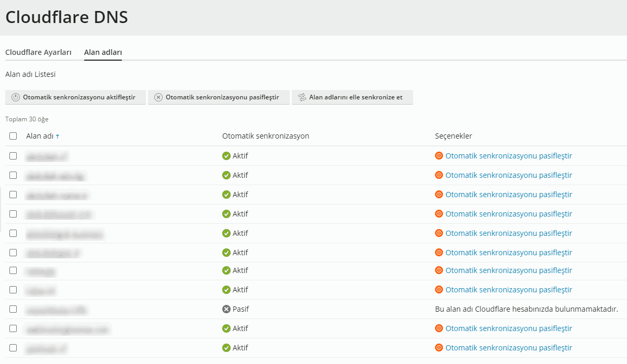Open the 'Cloudflare Ayarları' tab
The image size is (627, 364).
pyautogui.click(x=38, y=52)
